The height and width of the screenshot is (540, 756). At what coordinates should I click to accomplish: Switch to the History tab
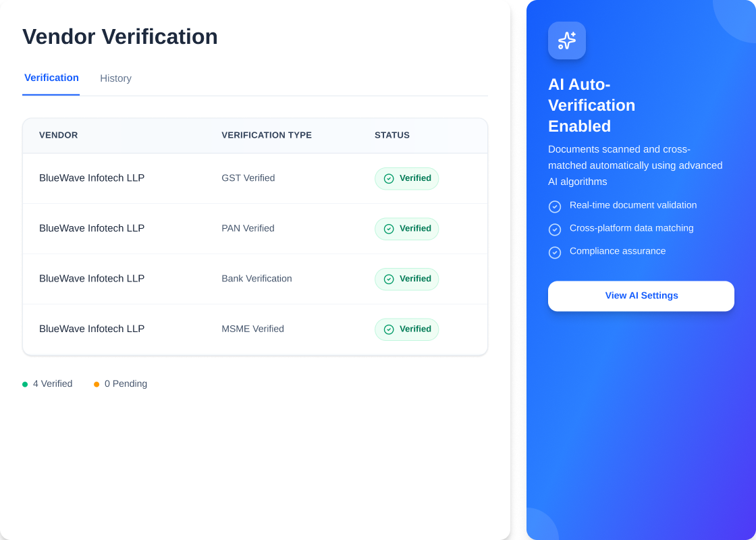pos(115,78)
